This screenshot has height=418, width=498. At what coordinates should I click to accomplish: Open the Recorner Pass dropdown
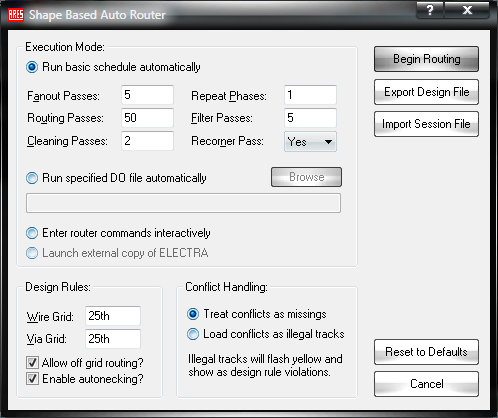pos(310,142)
